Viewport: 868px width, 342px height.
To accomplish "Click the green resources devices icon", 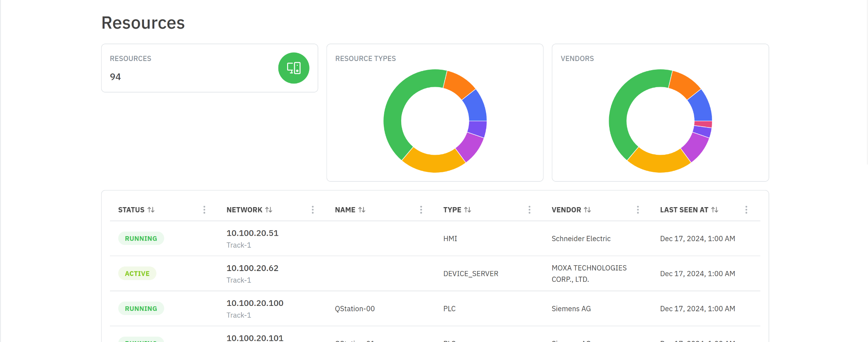I will [x=293, y=68].
